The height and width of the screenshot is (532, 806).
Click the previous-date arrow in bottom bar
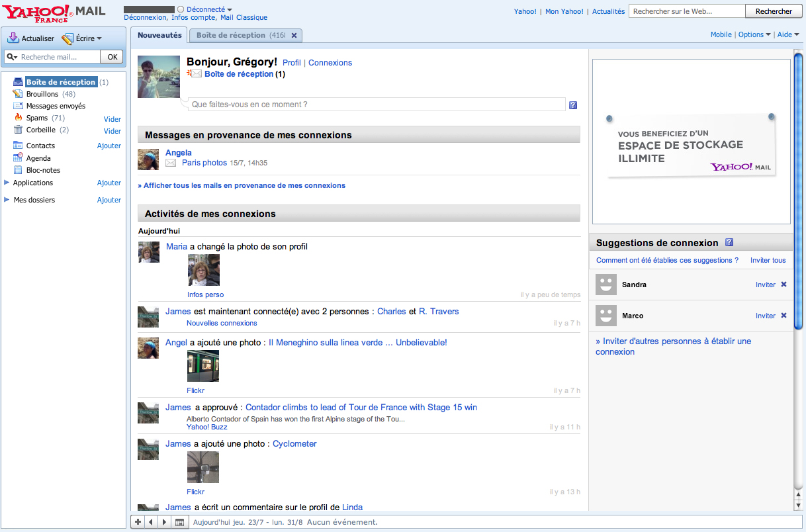[x=151, y=522]
